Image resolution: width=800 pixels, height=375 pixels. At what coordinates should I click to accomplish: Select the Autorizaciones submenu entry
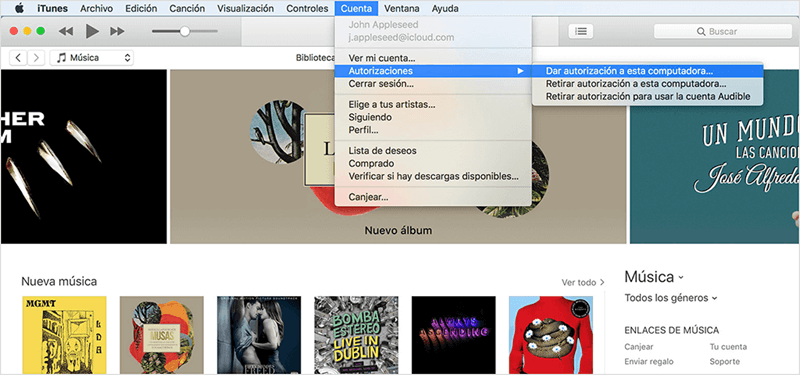pyautogui.click(x=433, y=71)
